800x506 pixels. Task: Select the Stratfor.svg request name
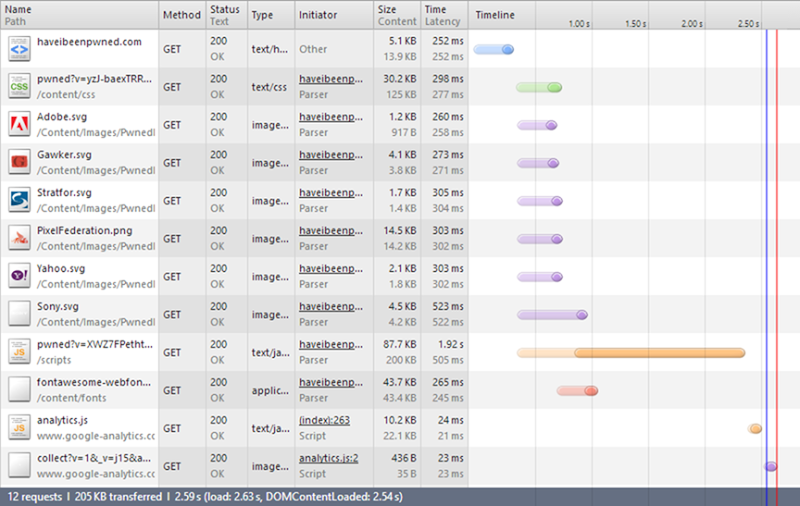64,193
